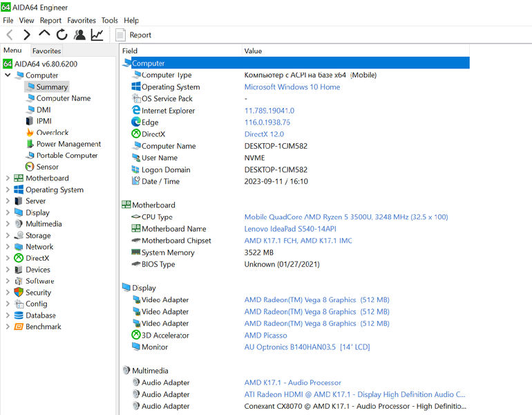Click the Sensor gauge icon
This screenshot has width=532, height=415.
[30, 167]
